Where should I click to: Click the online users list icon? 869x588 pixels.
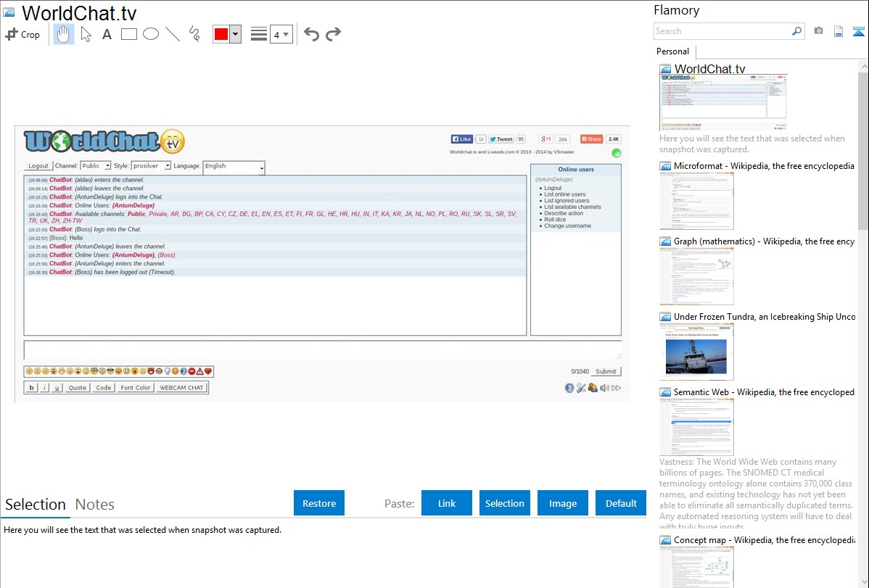(593, 388)
